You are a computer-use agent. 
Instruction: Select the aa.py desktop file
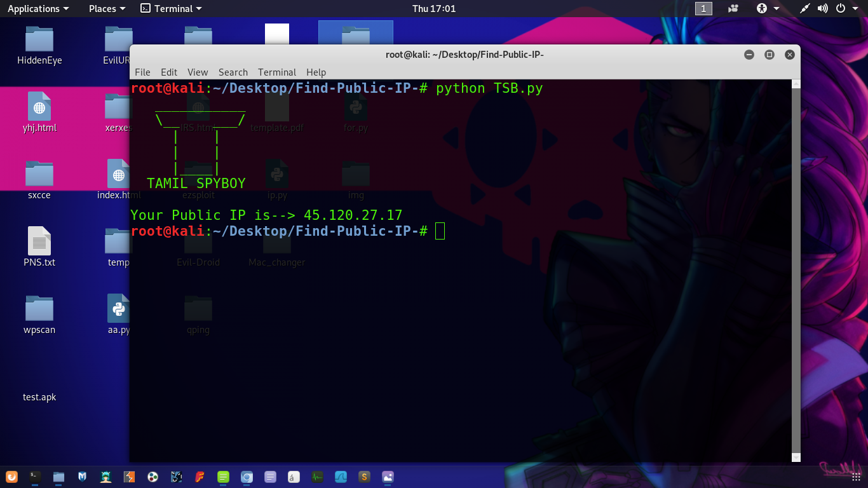[118, 315]
